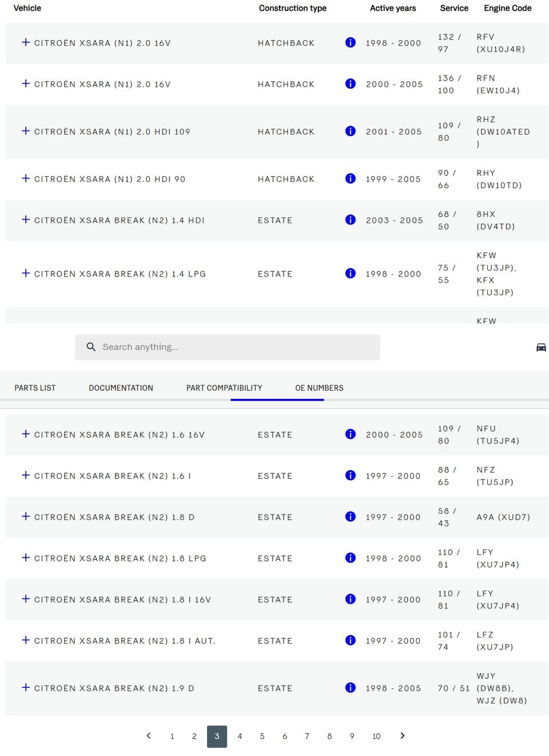The height and width of the screenshot is (756, 549).
Task: Go to previous page arrow
Action: click(x=149, y=736)
